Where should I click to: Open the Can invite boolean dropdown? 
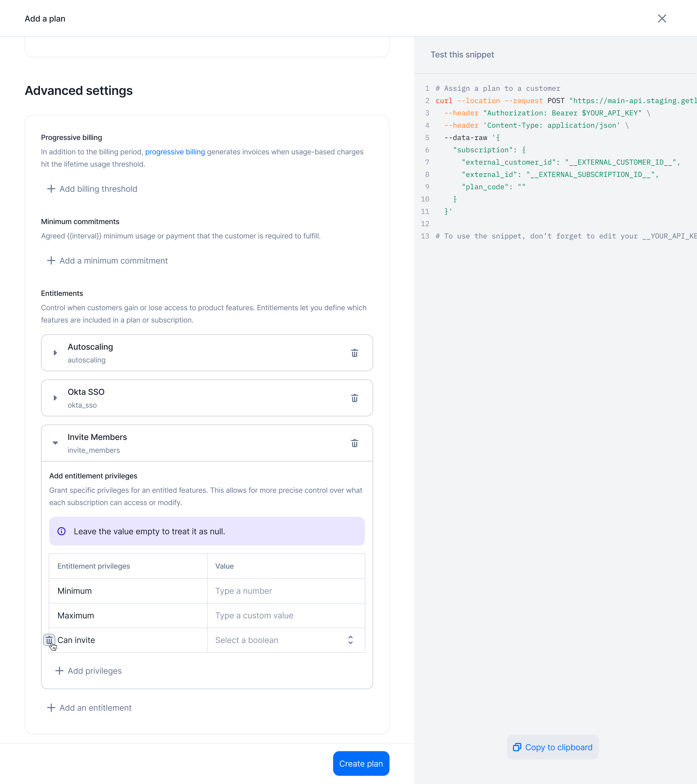[x=286, y=640]
